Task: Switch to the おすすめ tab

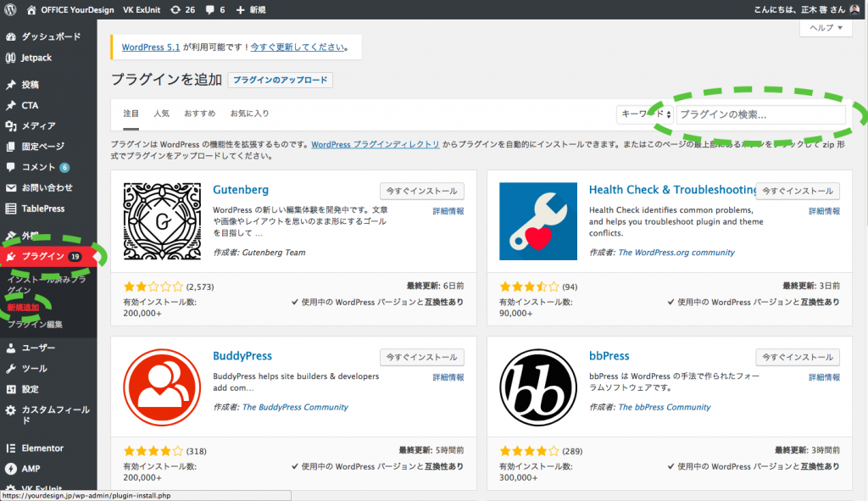Action: tap(200, 114)
